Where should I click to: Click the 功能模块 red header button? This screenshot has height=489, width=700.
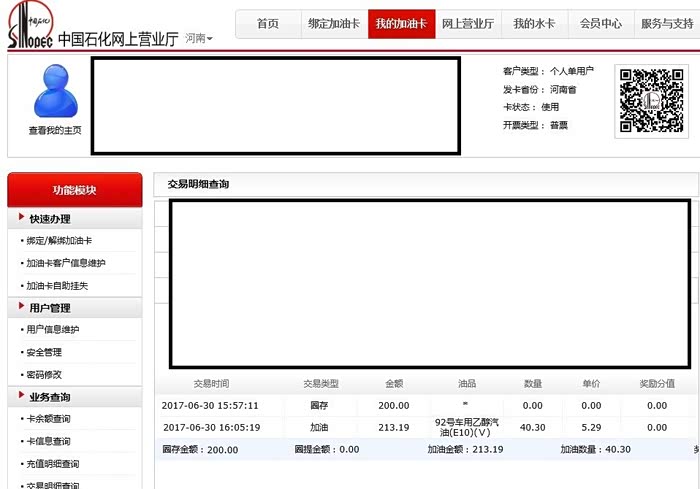74,190
